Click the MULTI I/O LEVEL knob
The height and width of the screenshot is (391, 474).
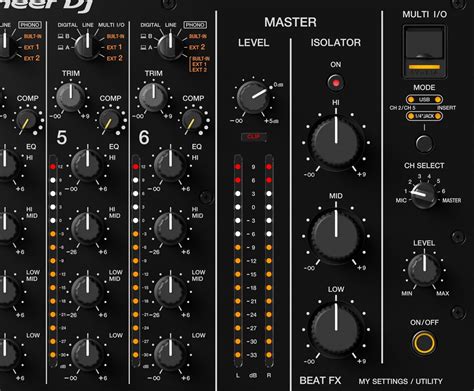(x=424, y=269)
